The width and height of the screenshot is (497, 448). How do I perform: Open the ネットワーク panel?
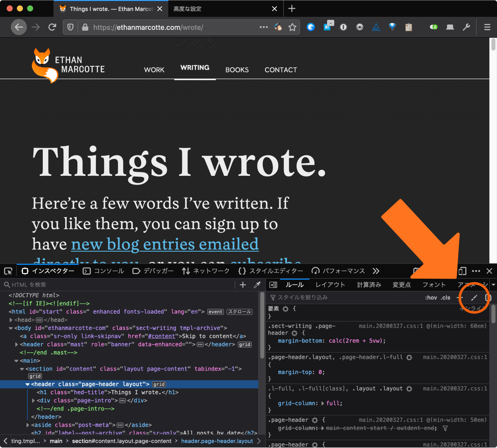[x=206, y=271]
